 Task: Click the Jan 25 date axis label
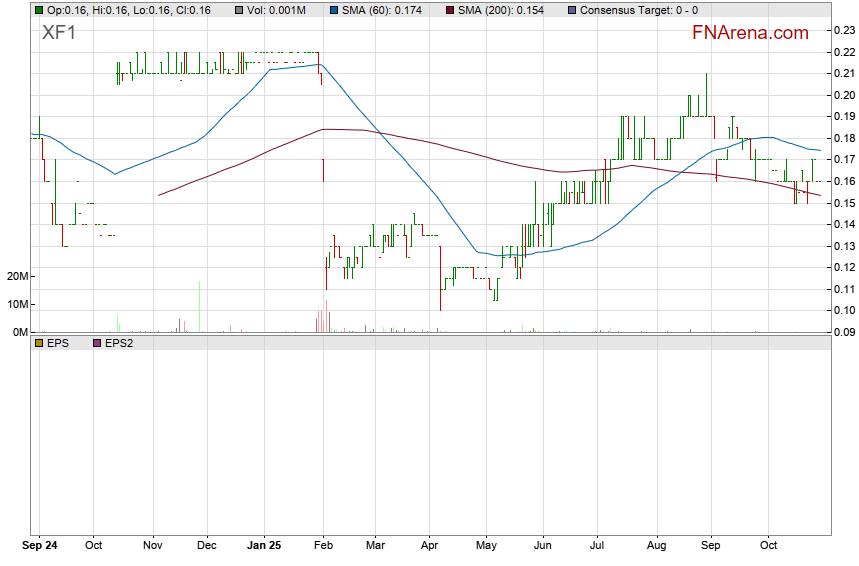[x=264, y=547]
